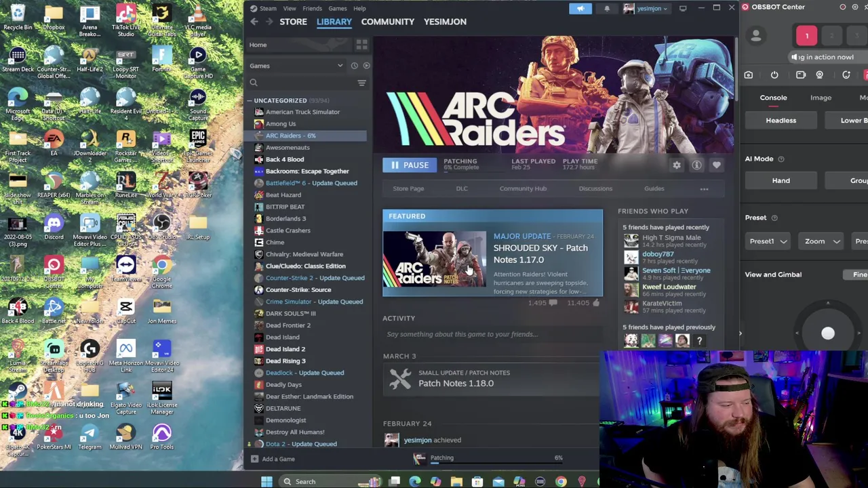Show ARC Raiders game info icon
Viewport: 868px width, 488px height.
pyautogui.click(x=696, y=165)
